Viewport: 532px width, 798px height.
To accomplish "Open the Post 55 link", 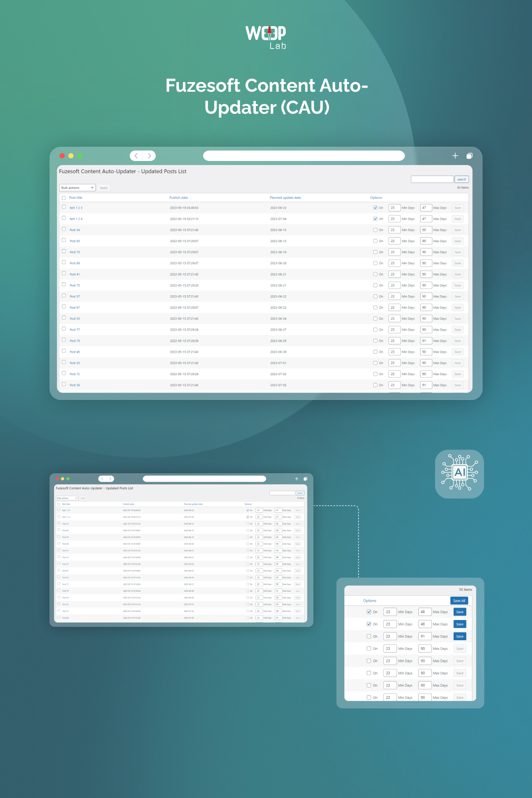I will pyautogui.click(x=75, y=319).
